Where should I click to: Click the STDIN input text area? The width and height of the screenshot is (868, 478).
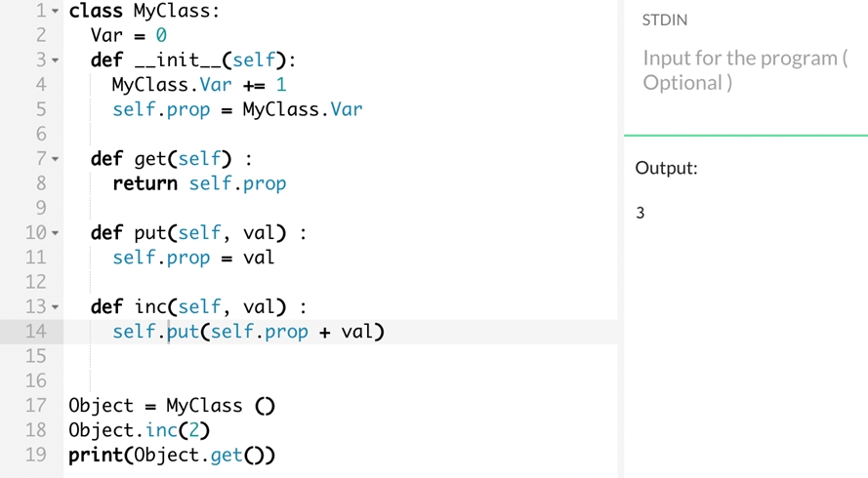(746, 71)
